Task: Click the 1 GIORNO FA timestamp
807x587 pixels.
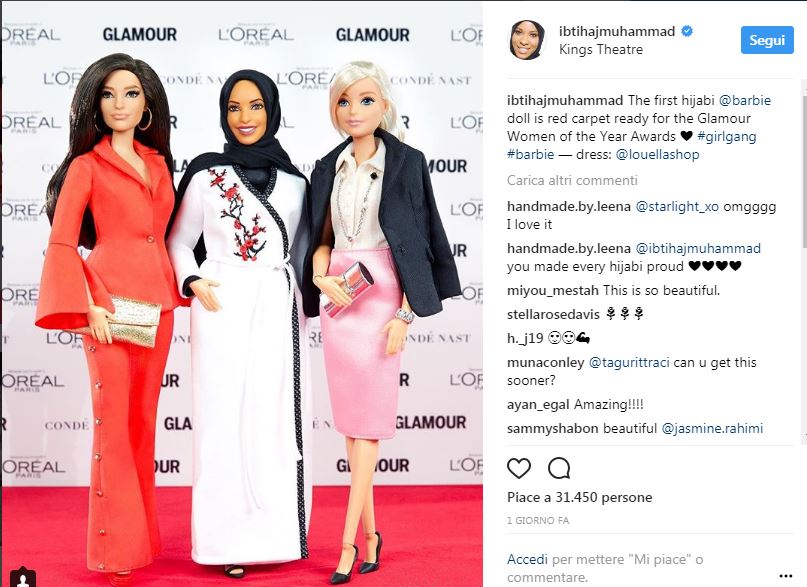Action: (538, 520)
